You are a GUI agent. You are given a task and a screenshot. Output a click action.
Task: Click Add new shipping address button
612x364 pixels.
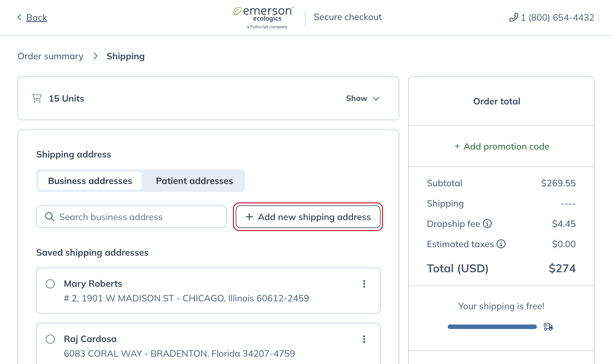pyautogui.click(x=308, y=217)
